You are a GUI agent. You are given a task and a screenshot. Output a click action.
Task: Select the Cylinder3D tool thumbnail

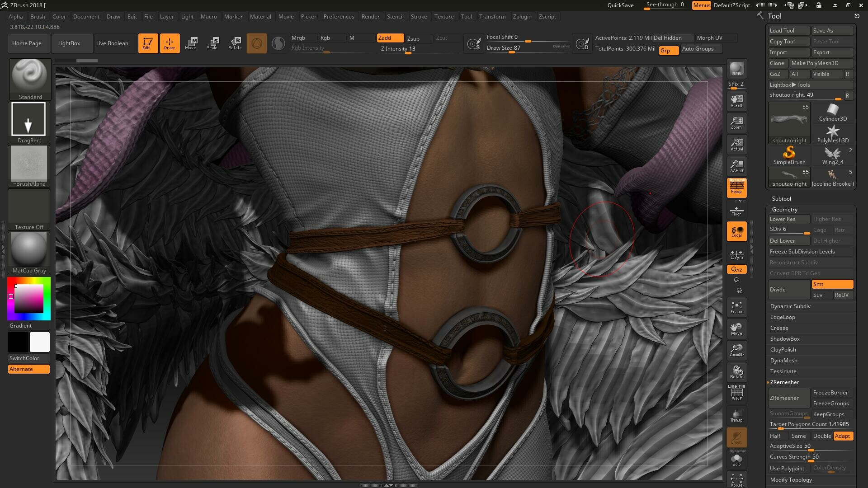click(832, 113)
